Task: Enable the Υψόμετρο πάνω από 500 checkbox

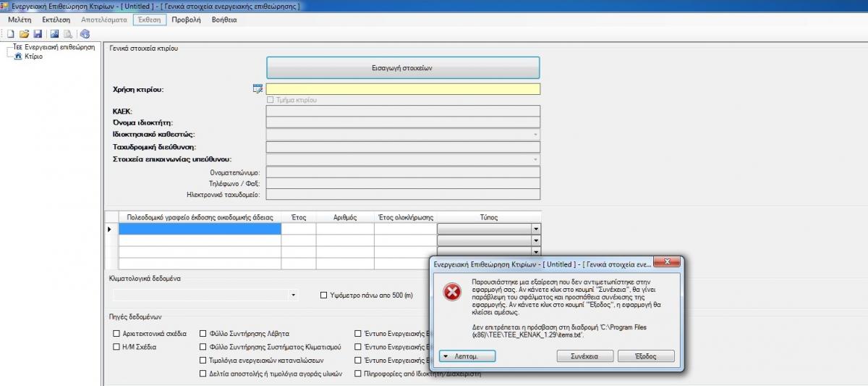Action: coord(324,295)
